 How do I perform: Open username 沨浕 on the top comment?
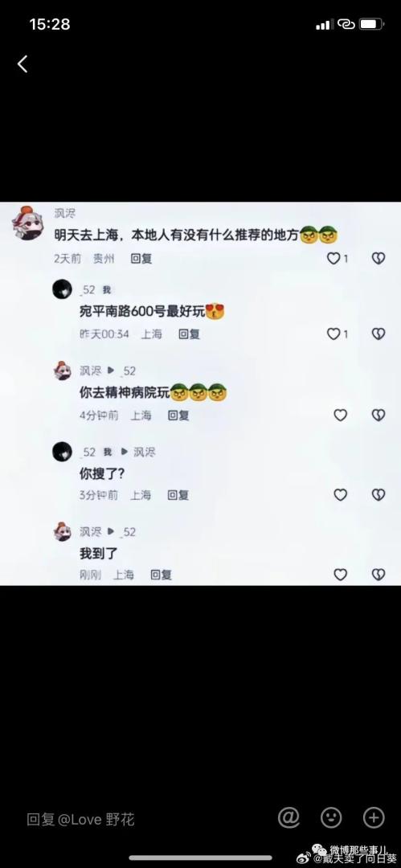tap(65, 213)
